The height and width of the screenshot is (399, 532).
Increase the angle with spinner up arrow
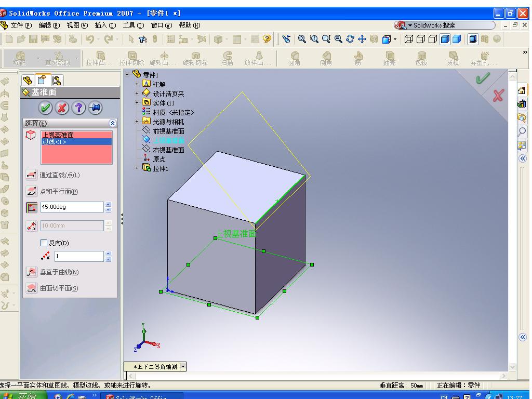click(108, 204)
